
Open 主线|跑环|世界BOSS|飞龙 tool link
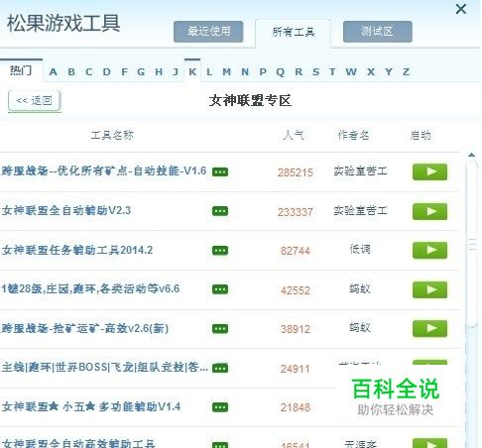click(x=105, y=368)
